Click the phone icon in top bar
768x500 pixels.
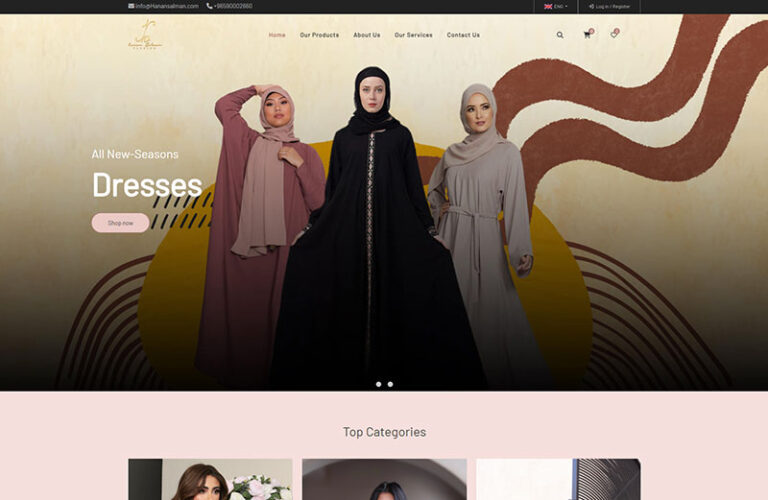209,6
